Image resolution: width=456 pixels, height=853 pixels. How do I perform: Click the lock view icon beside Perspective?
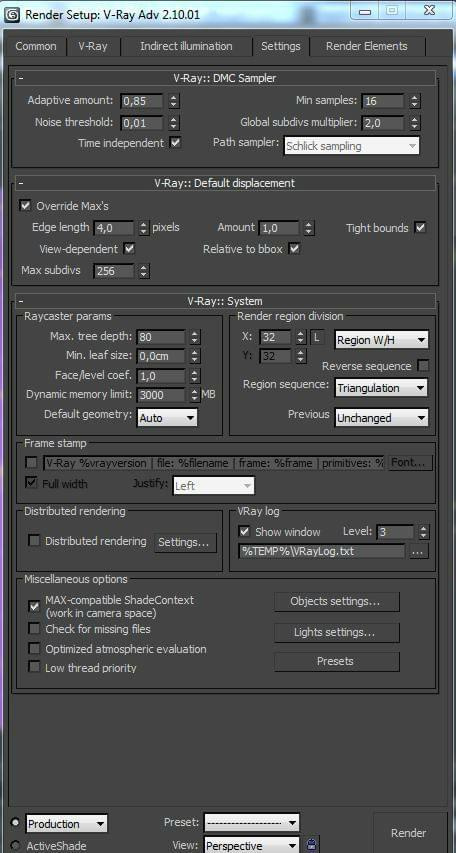click(312, 844)
